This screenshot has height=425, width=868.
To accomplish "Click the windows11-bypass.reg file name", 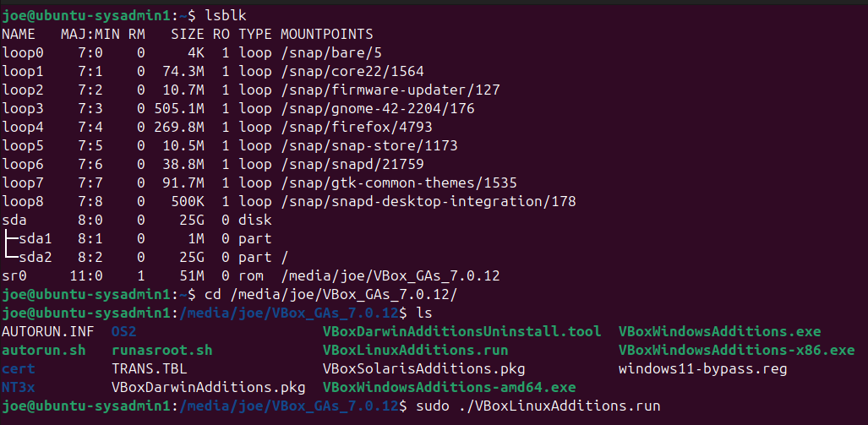I will [x=702, y=368].
